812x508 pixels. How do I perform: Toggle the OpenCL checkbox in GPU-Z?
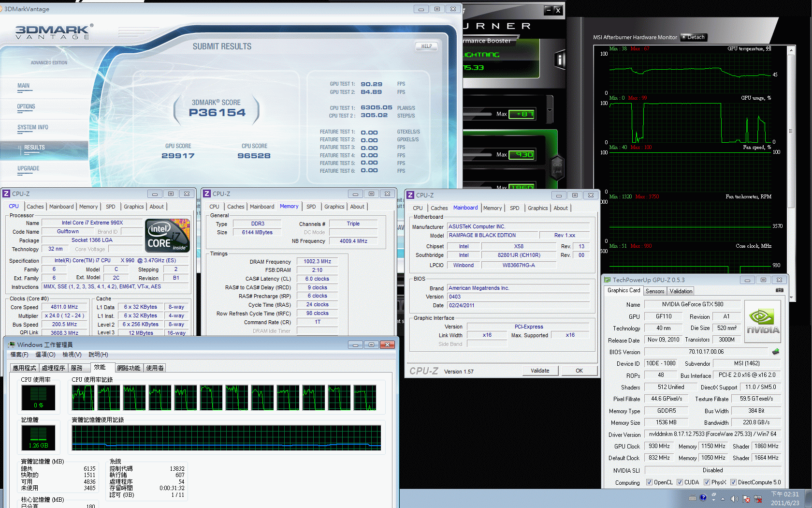(649, 482)
